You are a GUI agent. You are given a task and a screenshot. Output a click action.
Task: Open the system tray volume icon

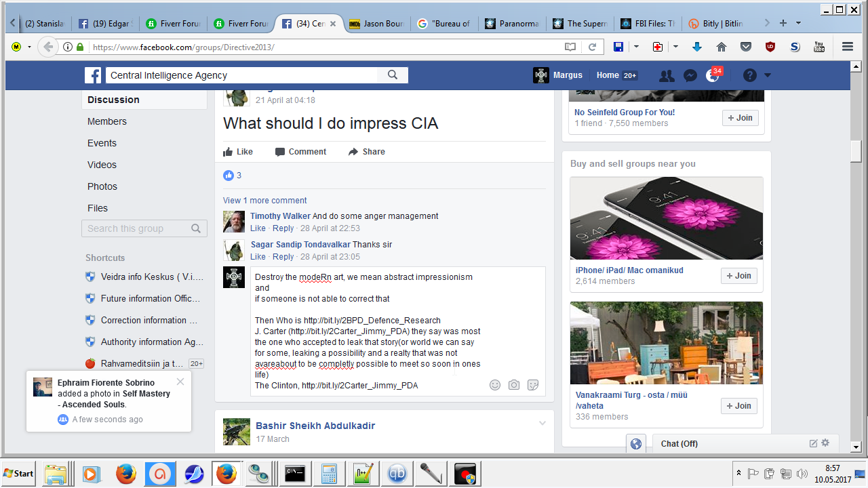click(x=802, y=473)
